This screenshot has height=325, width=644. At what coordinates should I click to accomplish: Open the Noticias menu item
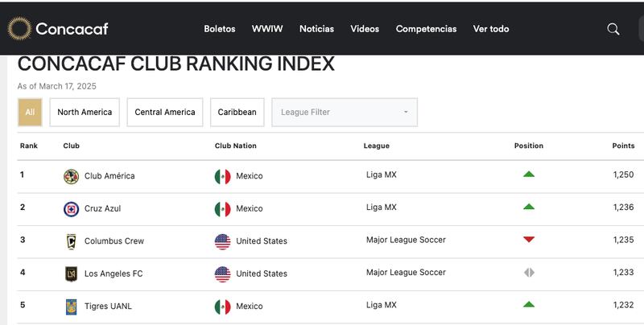click(316, 29)
